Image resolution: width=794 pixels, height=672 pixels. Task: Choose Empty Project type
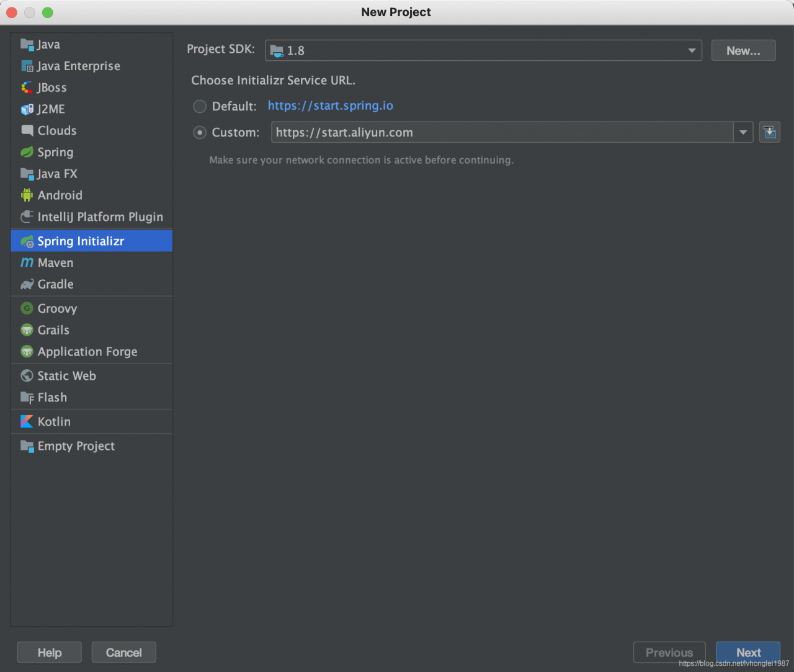coord(92,446)
